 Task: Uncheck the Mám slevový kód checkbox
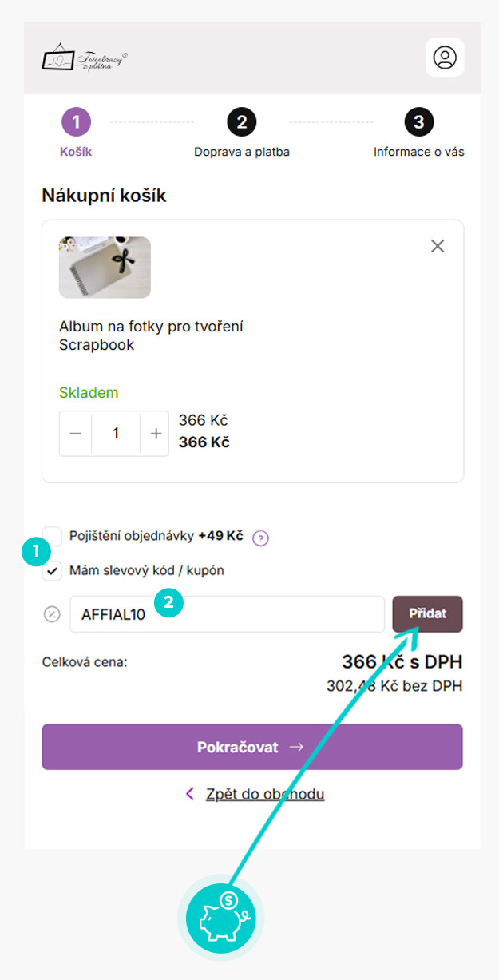53,571
